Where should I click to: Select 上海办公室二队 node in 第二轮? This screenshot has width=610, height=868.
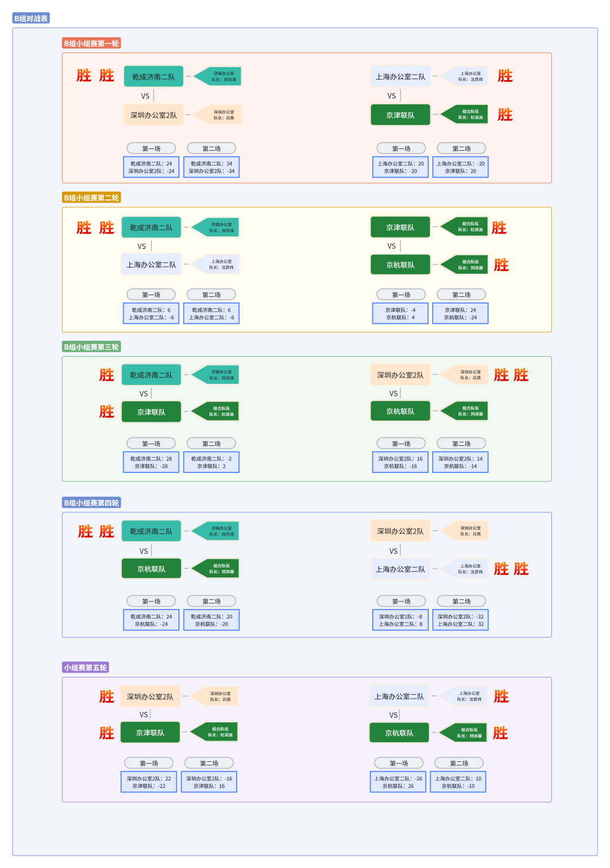tap(151, 265)
